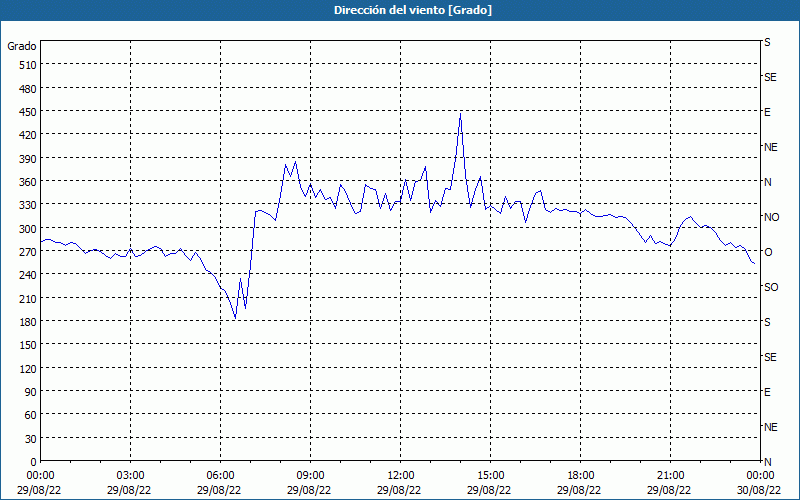The image size is (800, 500).
Task: Click the 21:00 time axis label
Action: (670, 476)
